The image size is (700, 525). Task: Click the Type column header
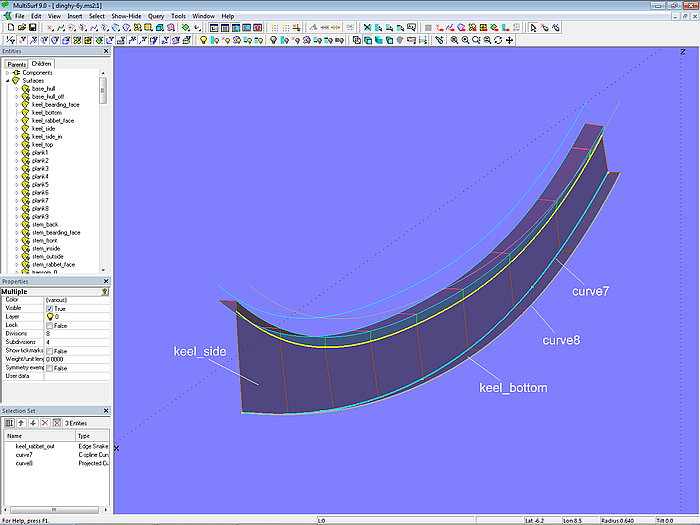85,436
